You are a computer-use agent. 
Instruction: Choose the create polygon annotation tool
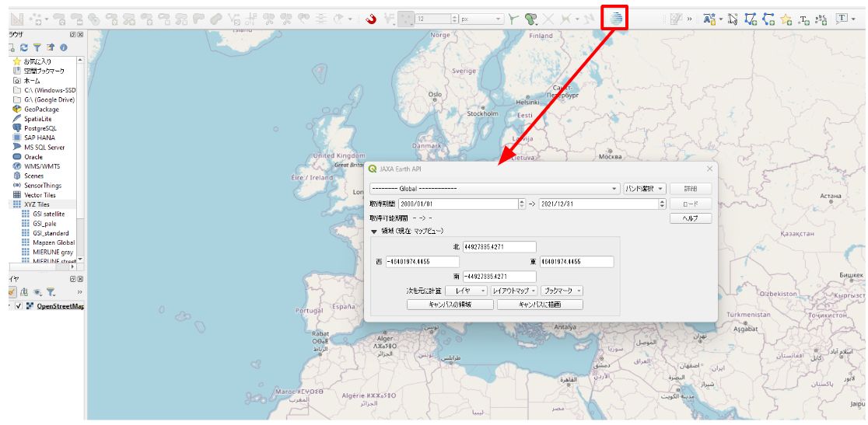click(x=751, y=19)
